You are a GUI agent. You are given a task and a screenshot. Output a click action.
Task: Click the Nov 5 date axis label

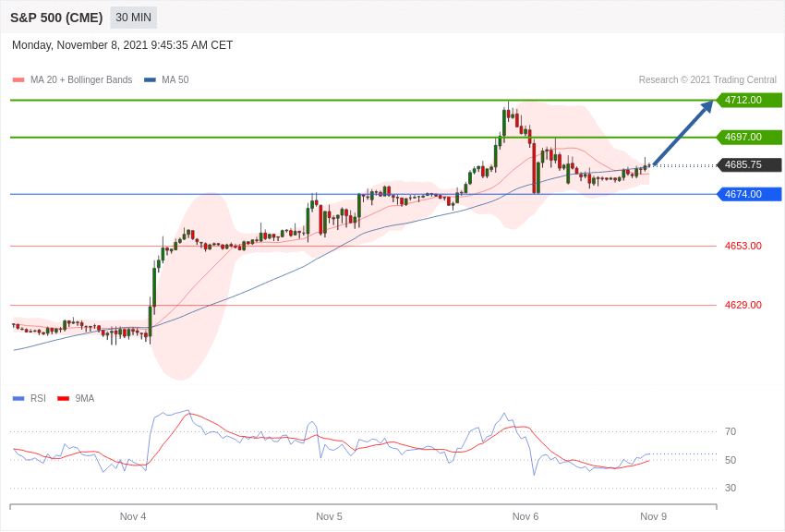click(x=329, y=516)
